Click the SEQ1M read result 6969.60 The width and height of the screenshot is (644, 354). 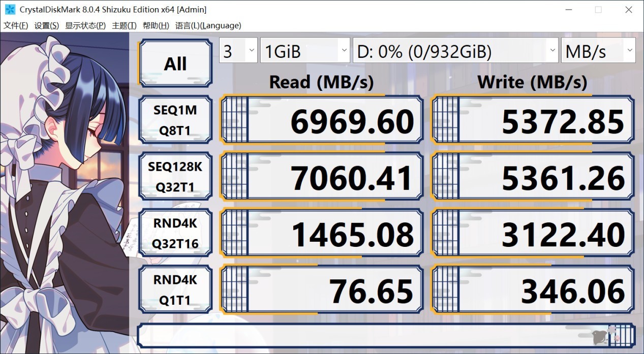tap(322, 120)
